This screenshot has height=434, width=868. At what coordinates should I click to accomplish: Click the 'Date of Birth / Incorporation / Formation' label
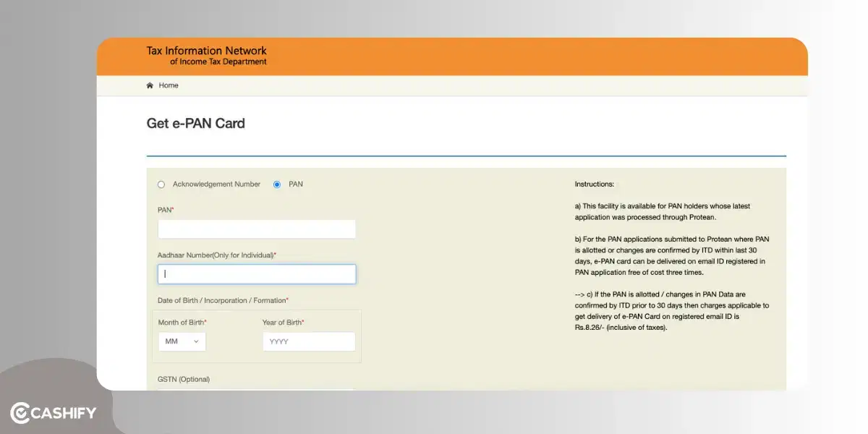[x=223, y=300]
